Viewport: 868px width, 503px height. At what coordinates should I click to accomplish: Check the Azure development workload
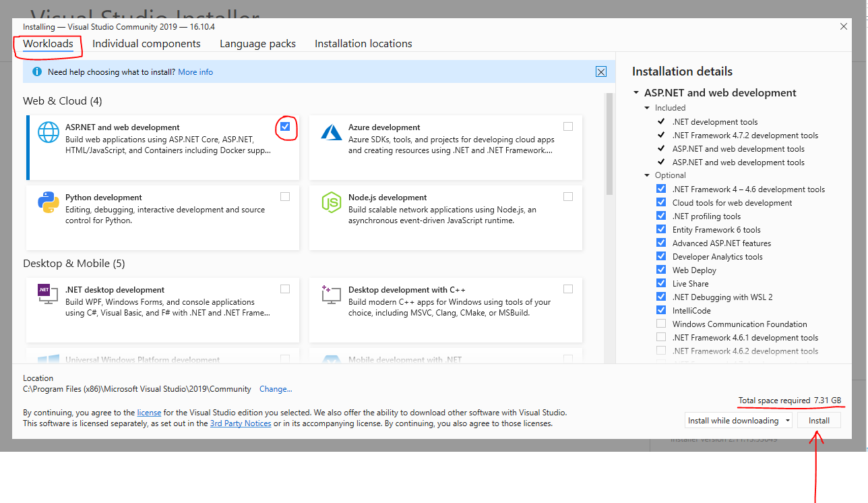click(x=568, y=126)
